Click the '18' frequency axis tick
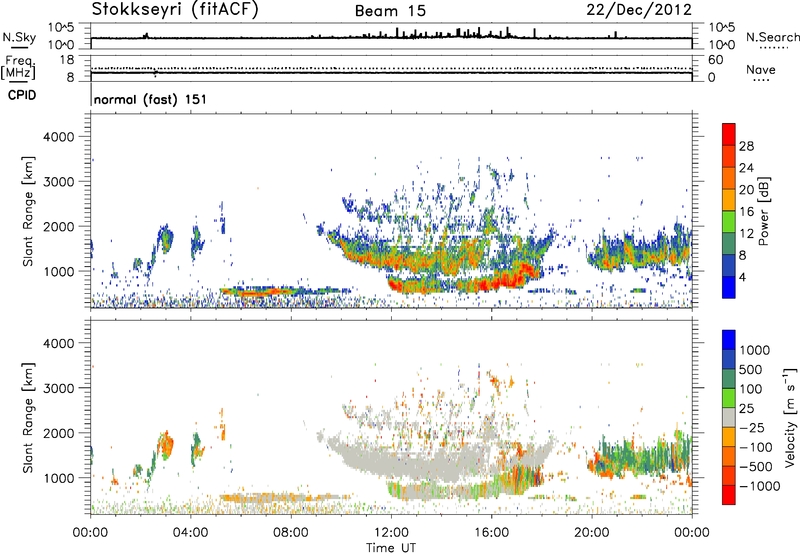 tap(67, 60)
